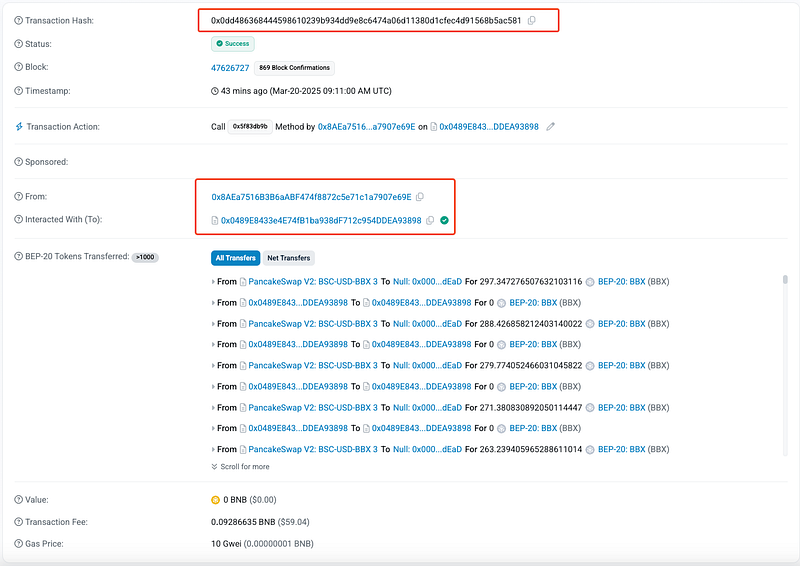Click the help icon beside Timestamp label

18,90
